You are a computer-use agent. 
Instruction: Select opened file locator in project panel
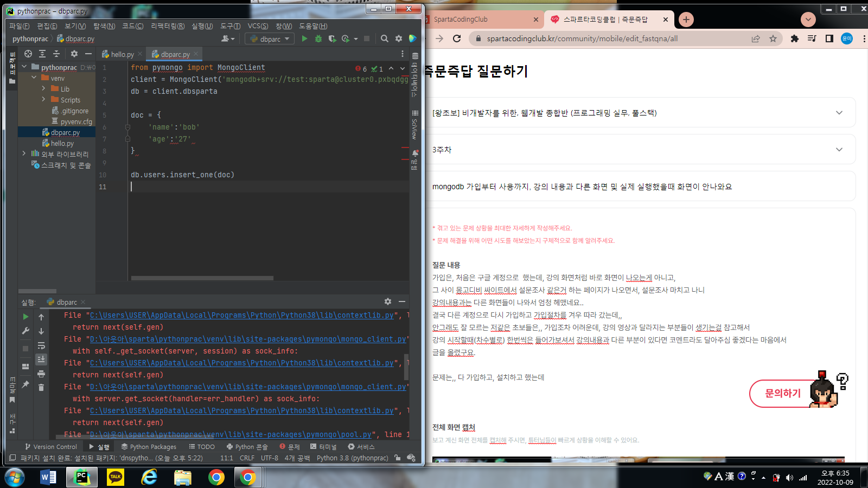pyautogui.click(x=28, y=54)
